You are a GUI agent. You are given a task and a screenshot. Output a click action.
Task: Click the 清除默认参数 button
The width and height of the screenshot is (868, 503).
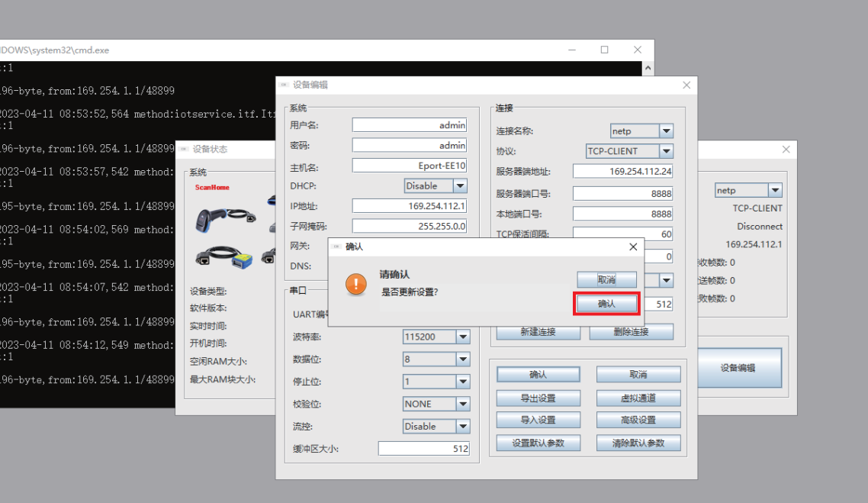tap(638, 443)
